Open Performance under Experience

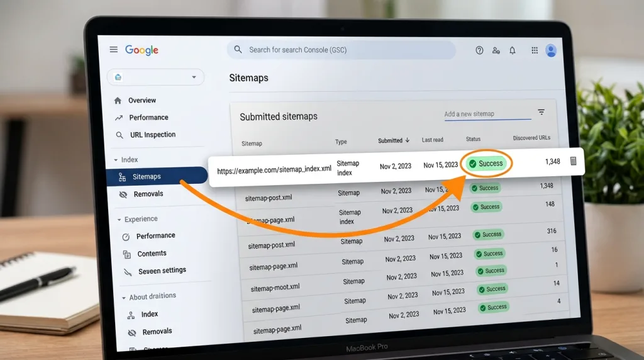(x=156, y=235)
